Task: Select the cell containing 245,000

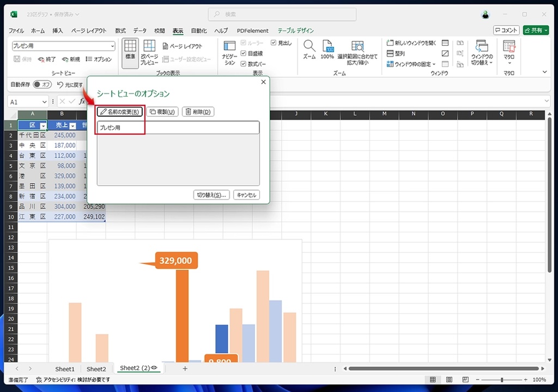Action: (x=62, y=135)
